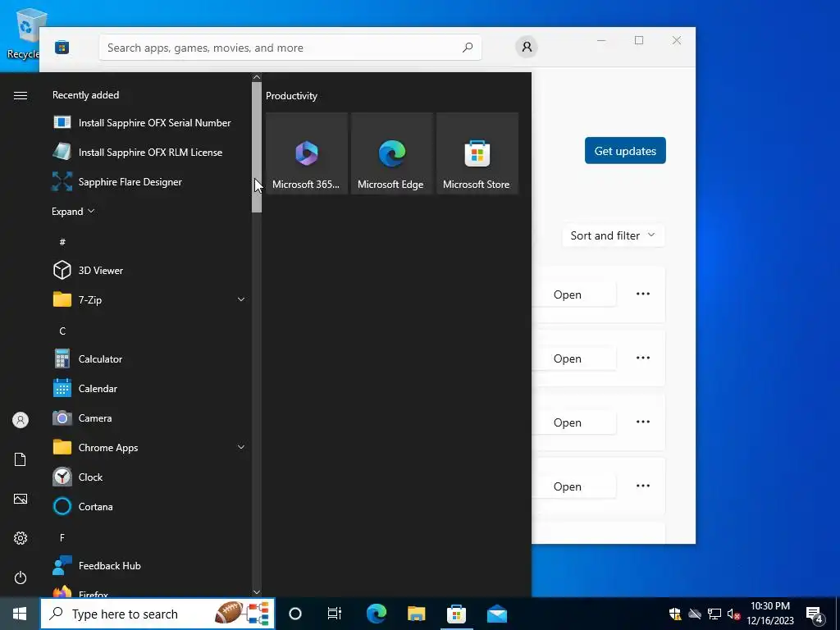Viewport: 840px width, 630px height.
Task: Open notification center with 4 alerts
Action: [x=815, y=615]
